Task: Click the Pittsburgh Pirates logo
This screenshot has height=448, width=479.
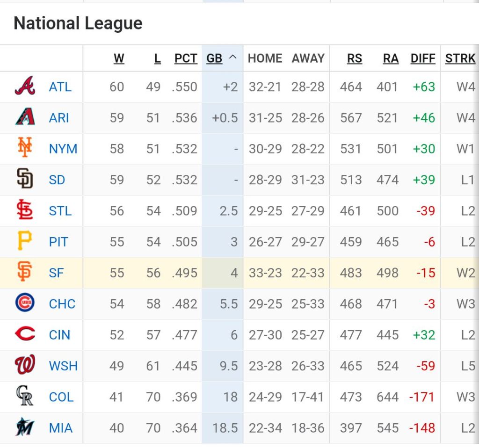Action: [x=25, y=242]
